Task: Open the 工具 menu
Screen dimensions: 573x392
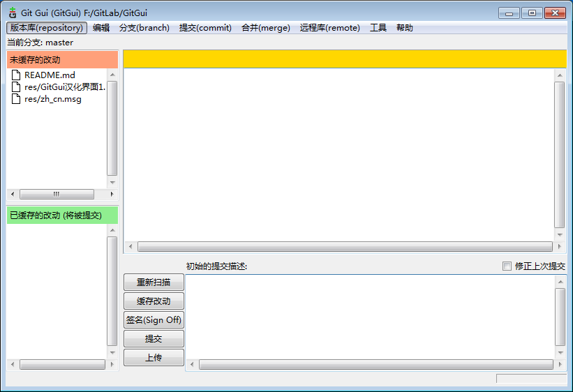Action: coord(378,28)
